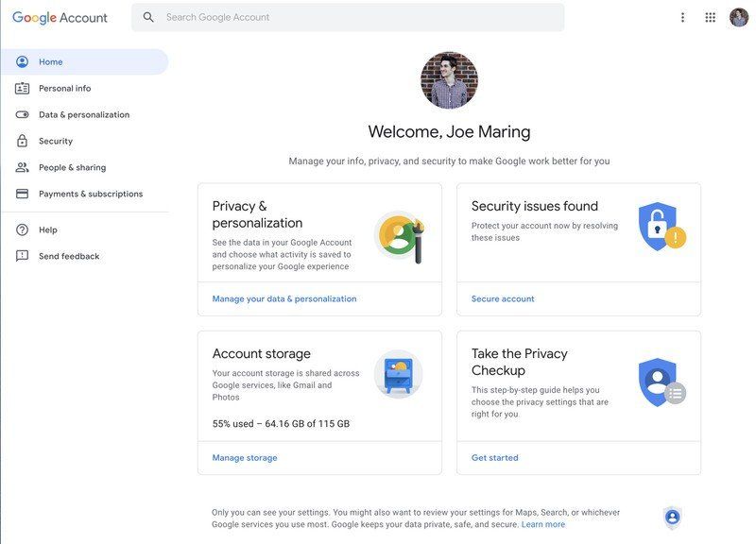Viewport: 756px width, 544px height.
Task: Open Send feedback speech bubble icon
Action: coord(24,255)
